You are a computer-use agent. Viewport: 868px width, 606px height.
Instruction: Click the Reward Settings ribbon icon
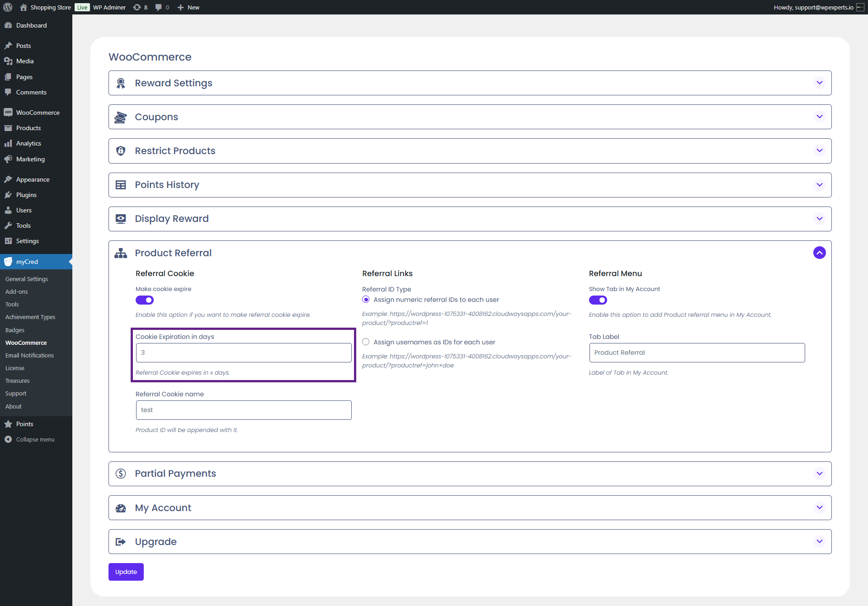(121, 83)
